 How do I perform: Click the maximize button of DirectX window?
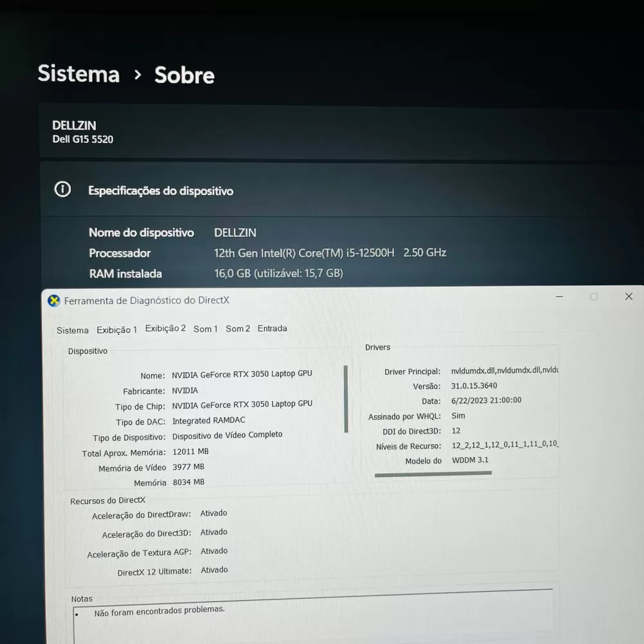click(x=594, y=296)
